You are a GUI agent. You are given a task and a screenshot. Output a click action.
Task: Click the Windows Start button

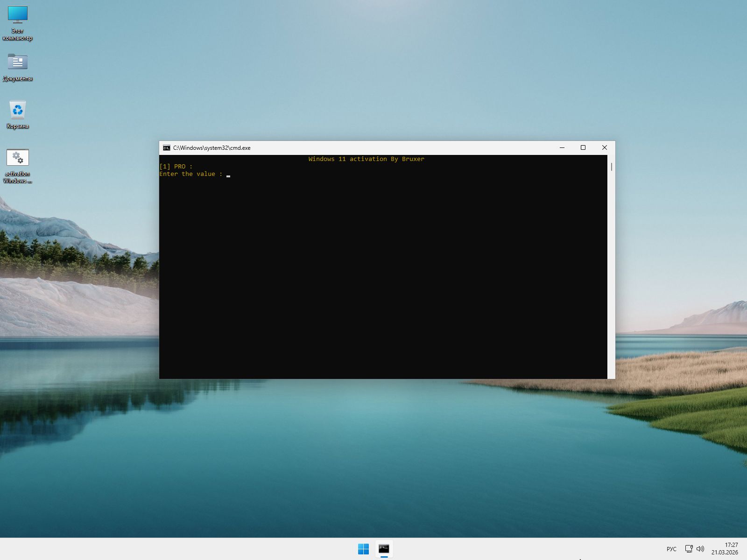363,549
